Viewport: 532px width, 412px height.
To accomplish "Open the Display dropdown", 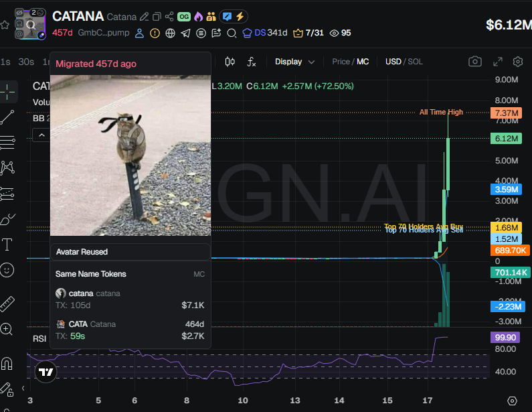I will 294,62.
